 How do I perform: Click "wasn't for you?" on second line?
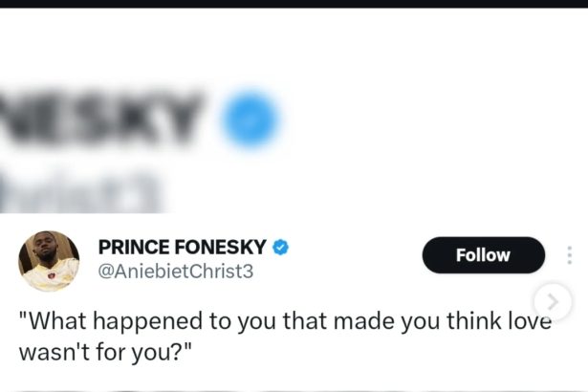106,350
